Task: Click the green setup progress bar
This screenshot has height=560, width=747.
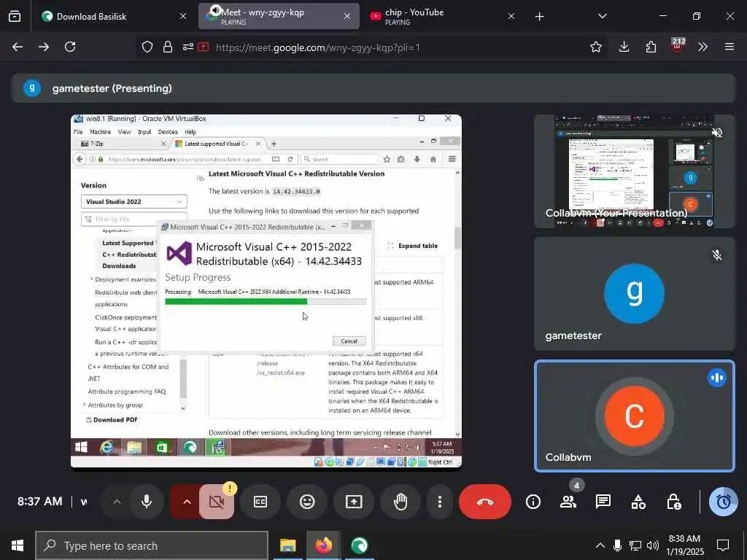Action: tap(266, 301)
